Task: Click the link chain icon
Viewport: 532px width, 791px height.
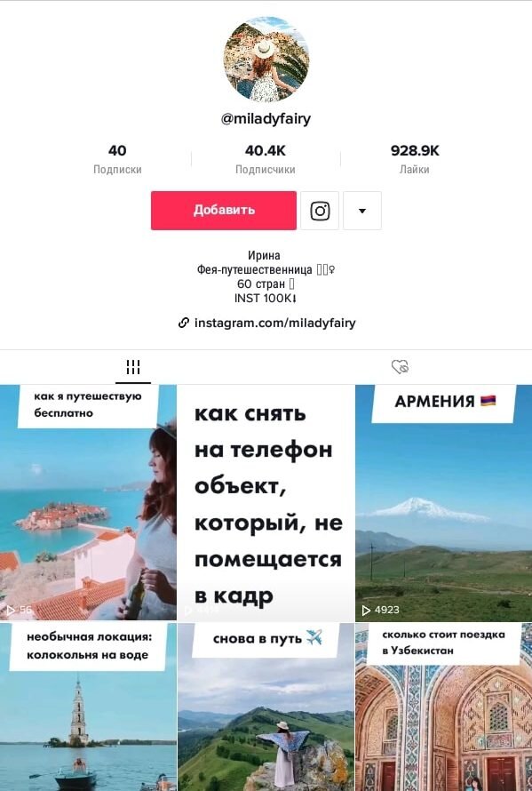Action: tap(184, 323)
